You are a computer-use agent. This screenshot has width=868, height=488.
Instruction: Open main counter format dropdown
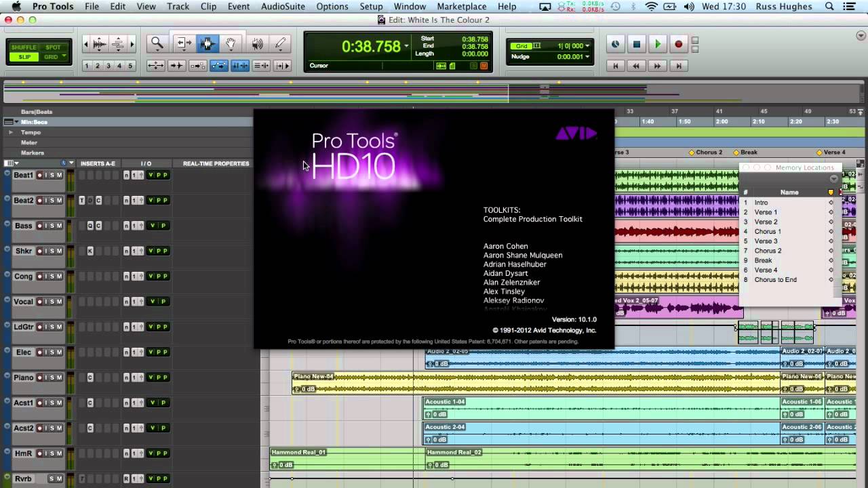click(x=406, y=47)
